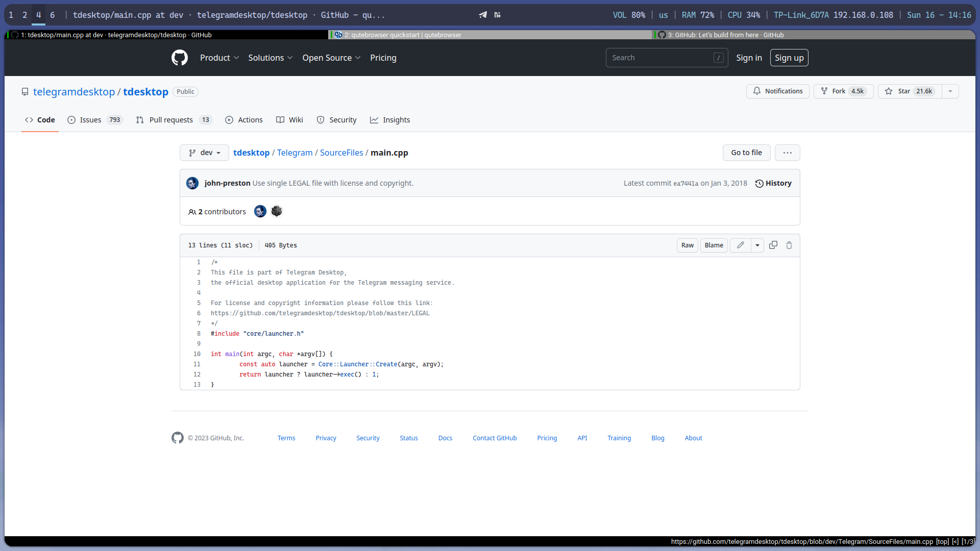
Task: Open the notifications bell
Action: (777, 91)
